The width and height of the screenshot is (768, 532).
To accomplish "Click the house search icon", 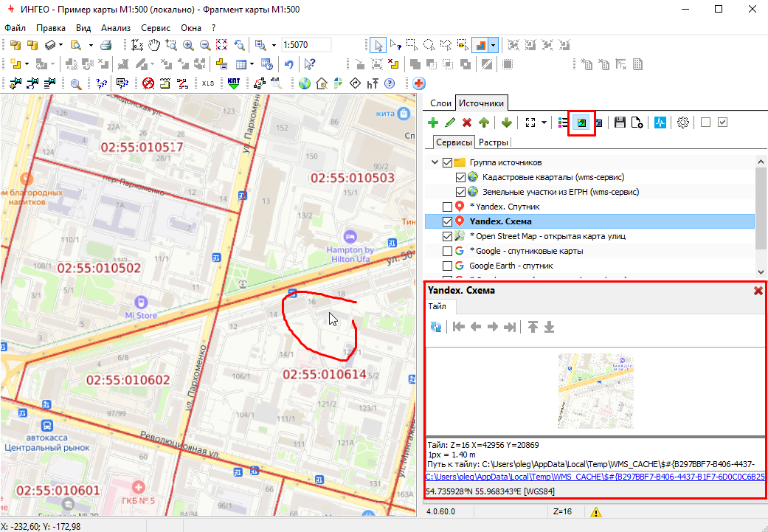I will (322, 83).
